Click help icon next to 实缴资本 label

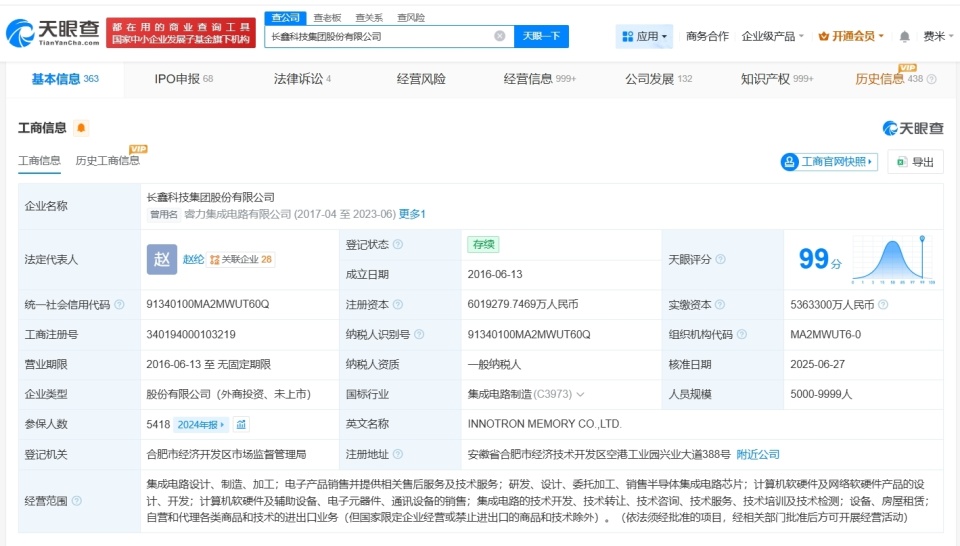720,304
